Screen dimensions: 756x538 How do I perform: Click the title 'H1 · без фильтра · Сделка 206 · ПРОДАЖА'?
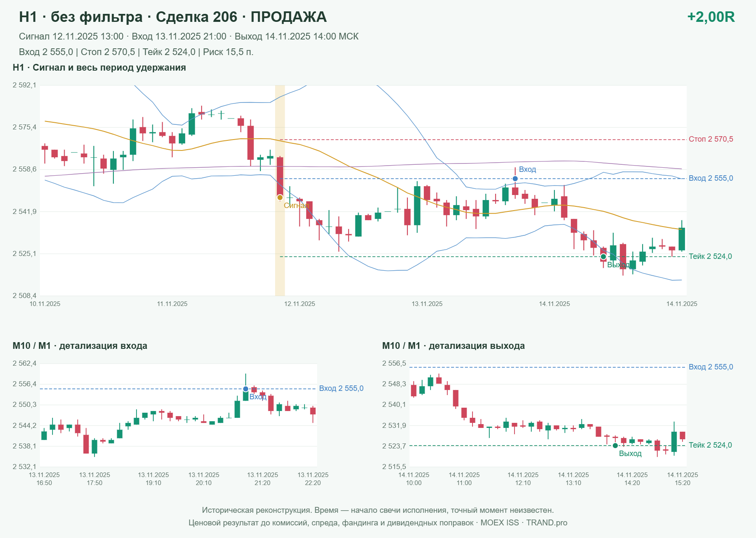[x=173, y=17]
